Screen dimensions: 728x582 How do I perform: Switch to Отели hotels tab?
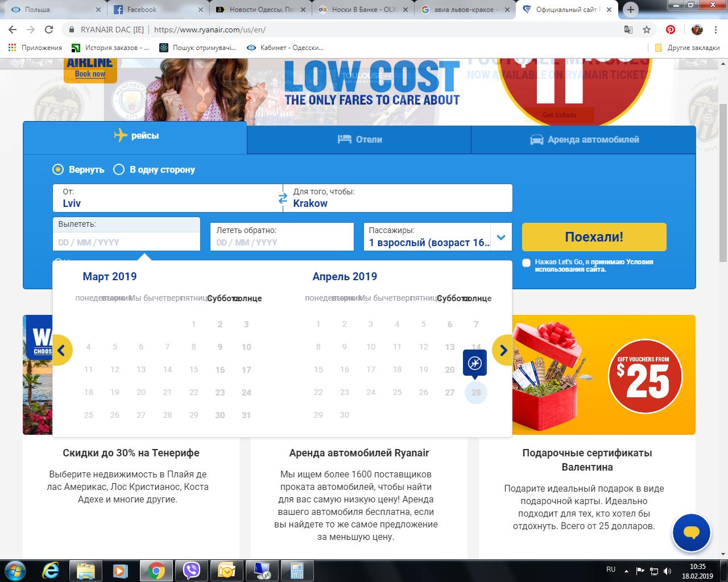point(359,139)
